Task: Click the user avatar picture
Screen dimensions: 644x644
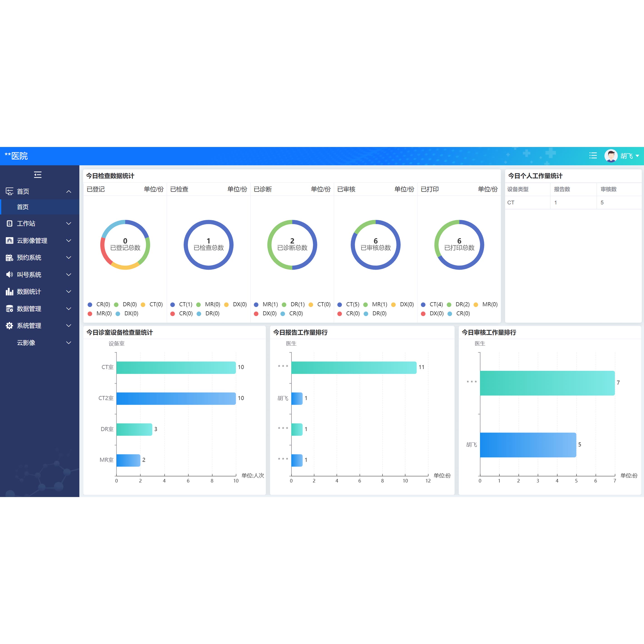Action: coord(611,156)
